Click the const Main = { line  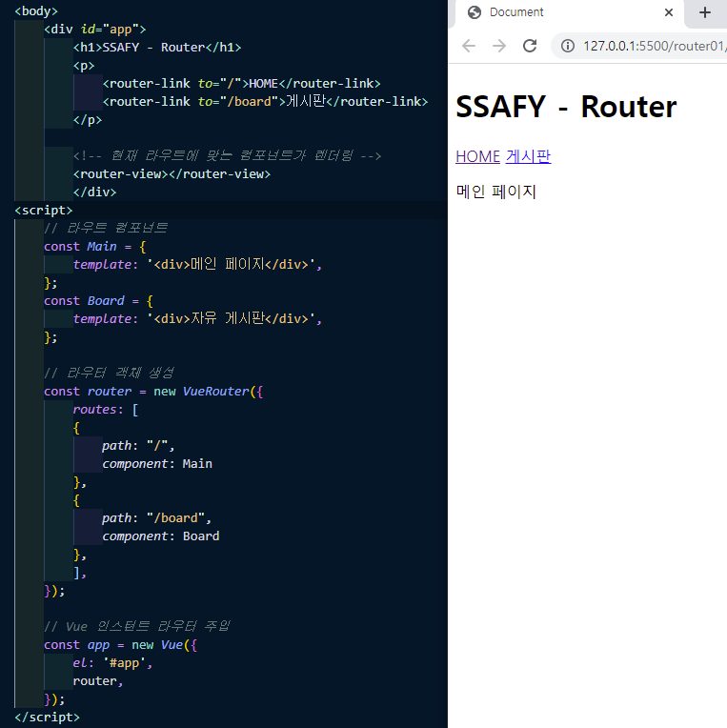[x=95, y=247]
